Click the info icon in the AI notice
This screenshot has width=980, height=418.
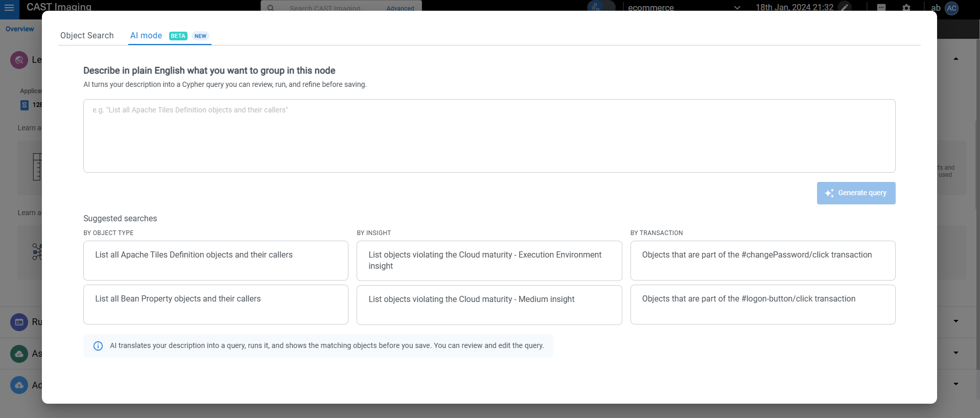point(98,346)
